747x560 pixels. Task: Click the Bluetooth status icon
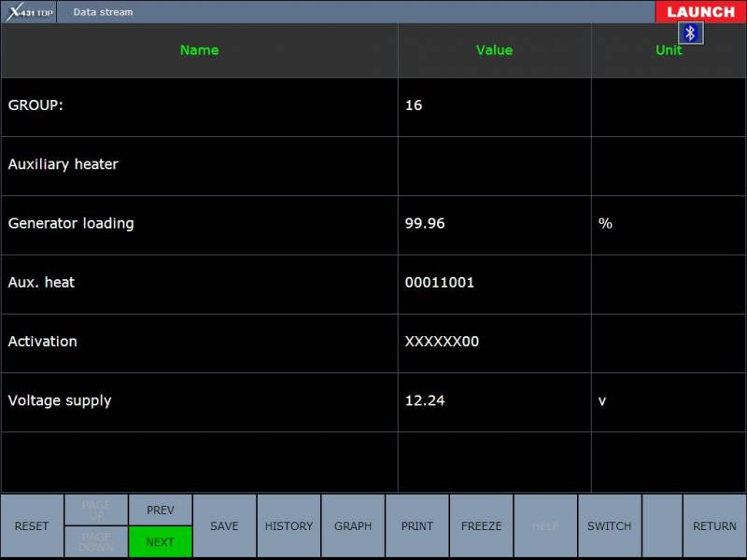coord(690,33)
